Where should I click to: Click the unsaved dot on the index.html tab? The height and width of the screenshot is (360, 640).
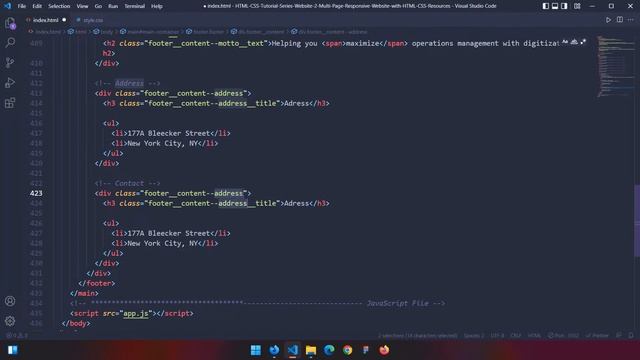pyautogui.click(x=64, y=20)
